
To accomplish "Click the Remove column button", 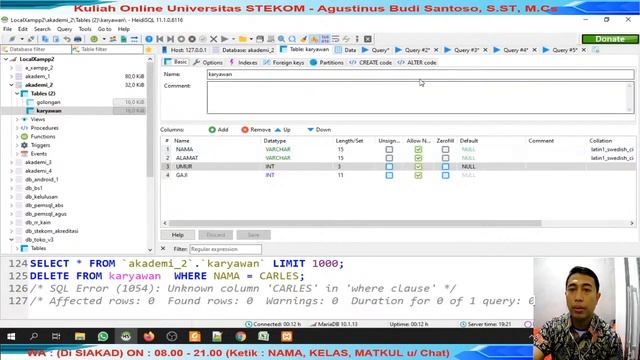I will click(256, 130).
